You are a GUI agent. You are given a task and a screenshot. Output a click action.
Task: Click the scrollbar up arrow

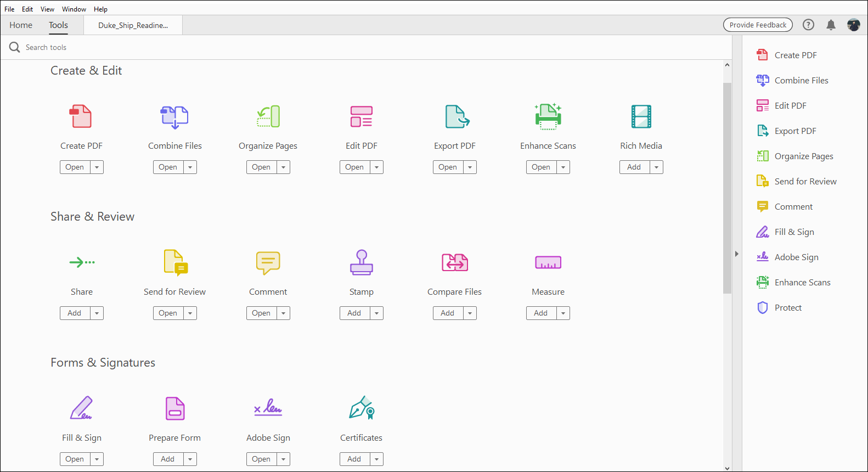pyautogui.click(x=727, y=65)
